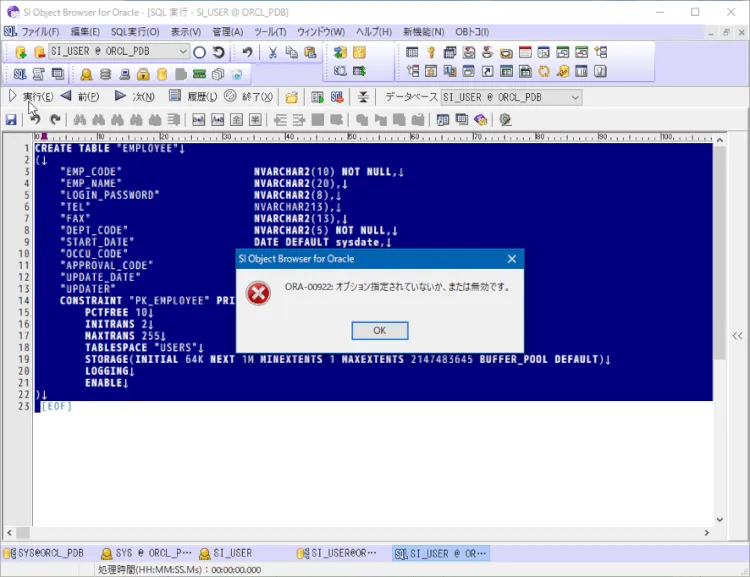
Task: Click the 全 full-width convert icon
Action: [x=236, y=120]
